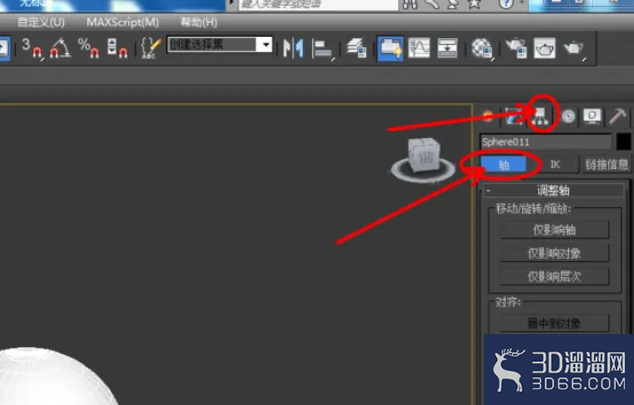Toggle the Percent Snap tool
Screen dimensions: 634x405
click(x=89, y=48)
